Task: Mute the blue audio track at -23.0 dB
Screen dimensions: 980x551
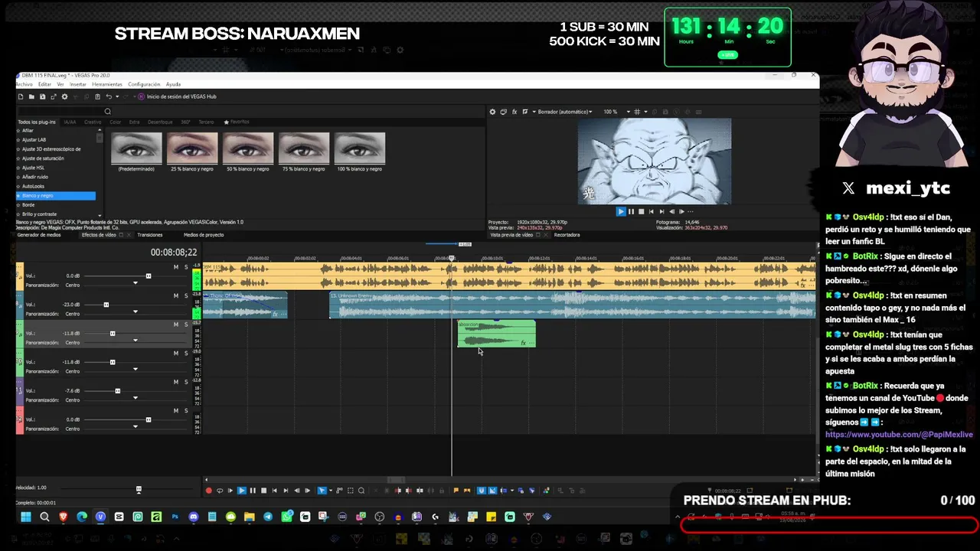Action: 176,296
